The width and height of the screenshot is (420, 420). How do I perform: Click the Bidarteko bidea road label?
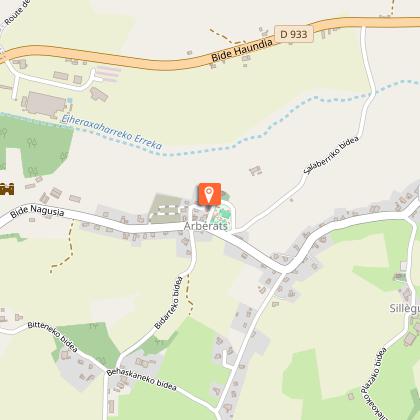(x=169, y=303)
